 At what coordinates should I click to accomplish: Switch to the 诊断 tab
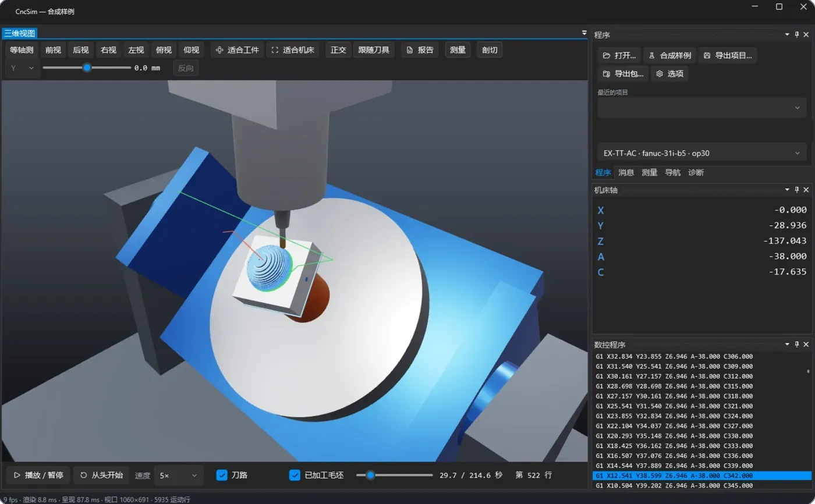click(696, 173)
